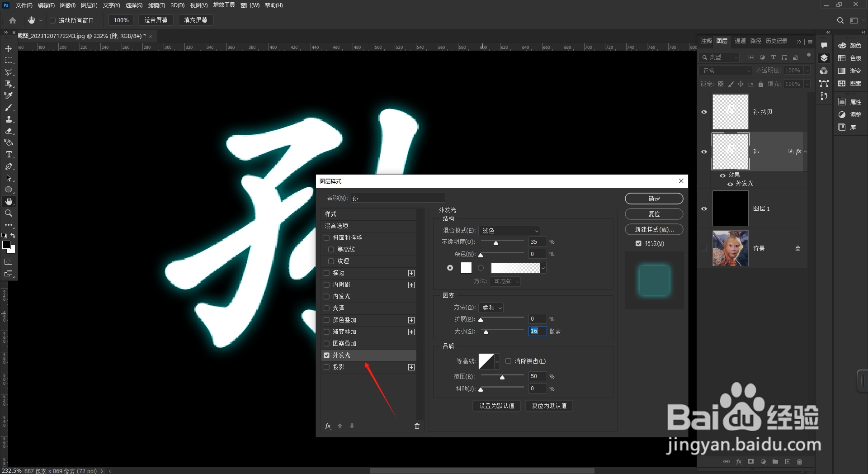
Task: Select the Brush tool in the toolbar
Action: 9,108
